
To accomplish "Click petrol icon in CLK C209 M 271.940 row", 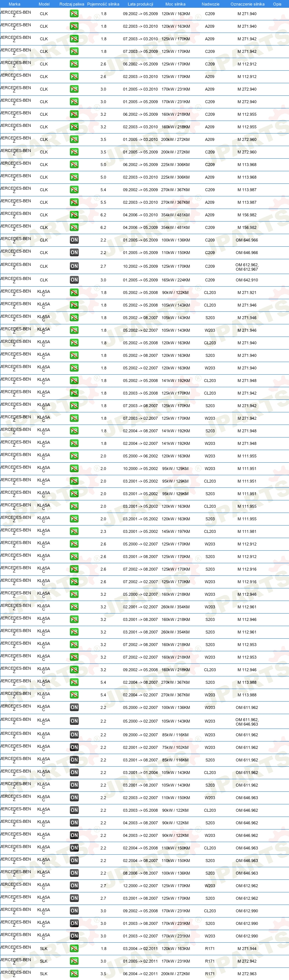I will point(74,14).
